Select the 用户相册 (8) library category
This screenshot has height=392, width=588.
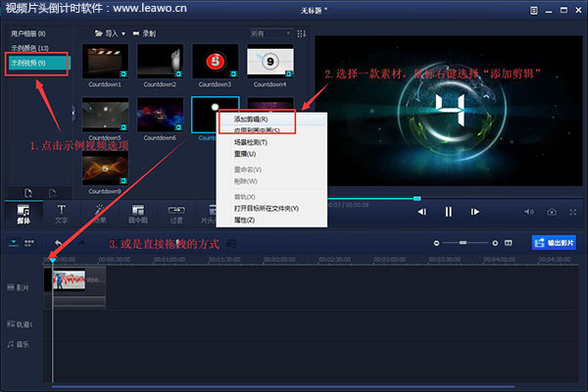(28, 33)
